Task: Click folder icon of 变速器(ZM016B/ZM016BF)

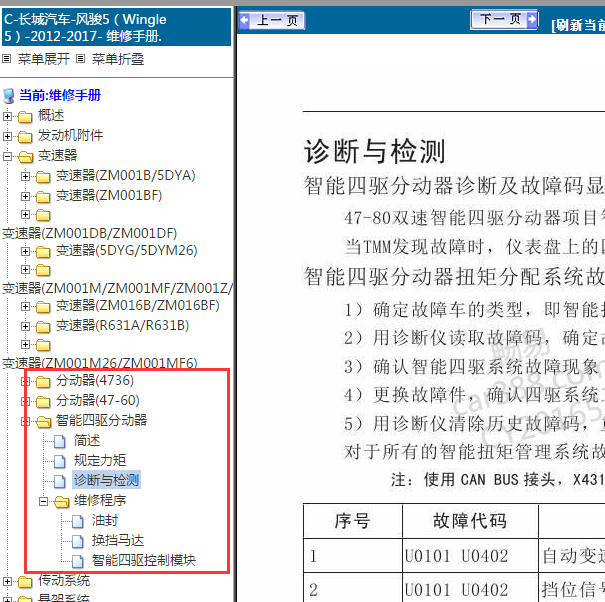Action: click(x=43, y=307)
